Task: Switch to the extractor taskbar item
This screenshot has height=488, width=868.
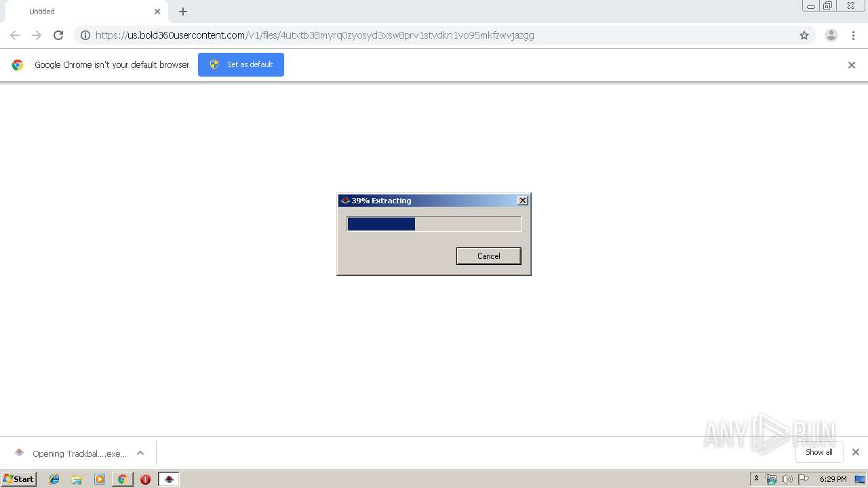Action: [x=170, y=479]
